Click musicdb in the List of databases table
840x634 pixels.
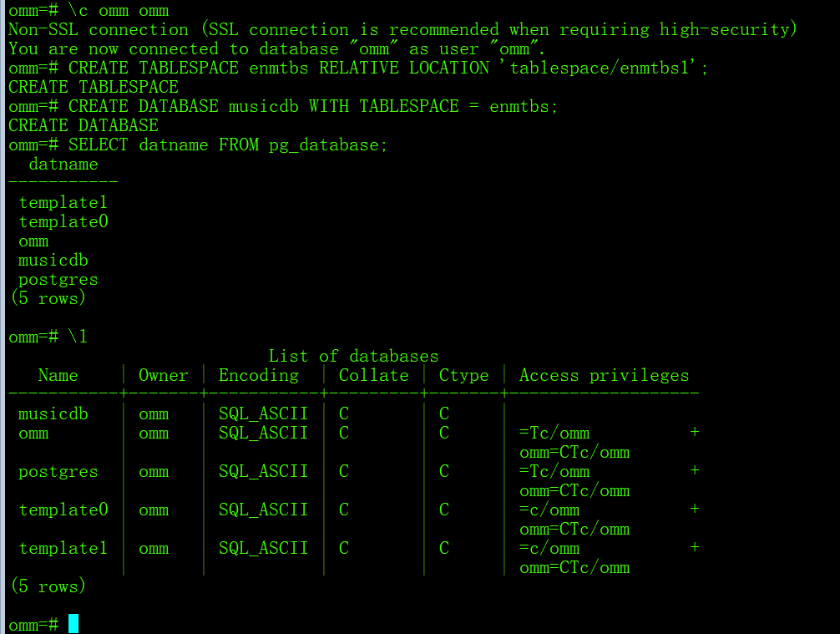[x=53, y=414]
